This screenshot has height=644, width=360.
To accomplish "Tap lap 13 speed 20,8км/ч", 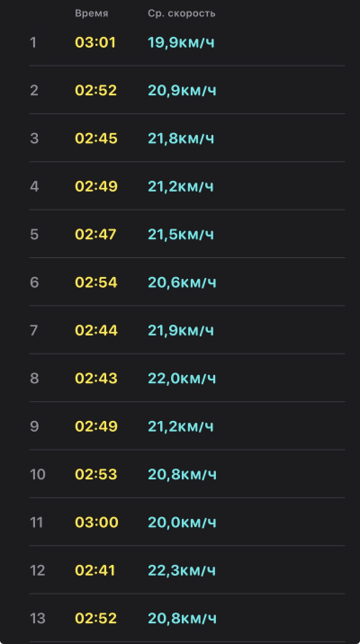I will coord(182,619).
